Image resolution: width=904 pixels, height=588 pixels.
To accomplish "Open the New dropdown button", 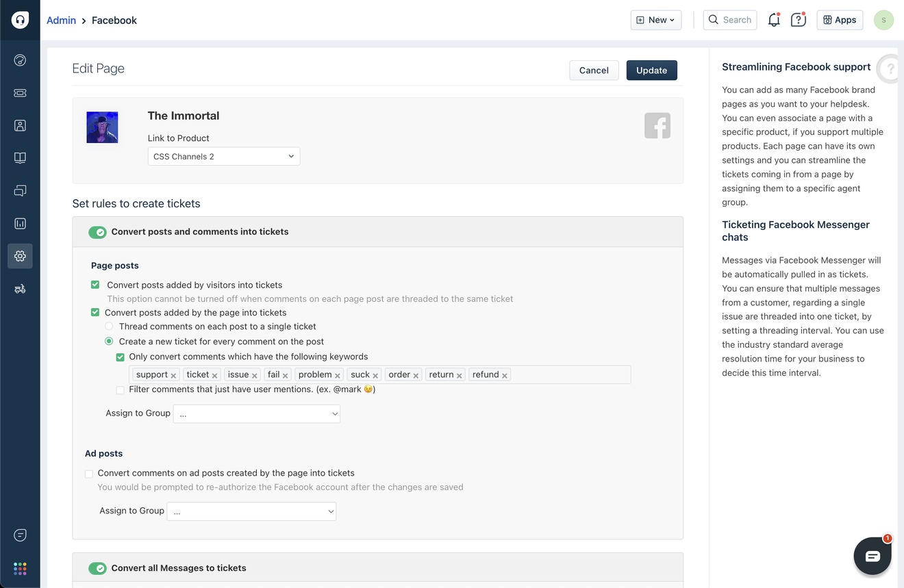I will point(656,20).
